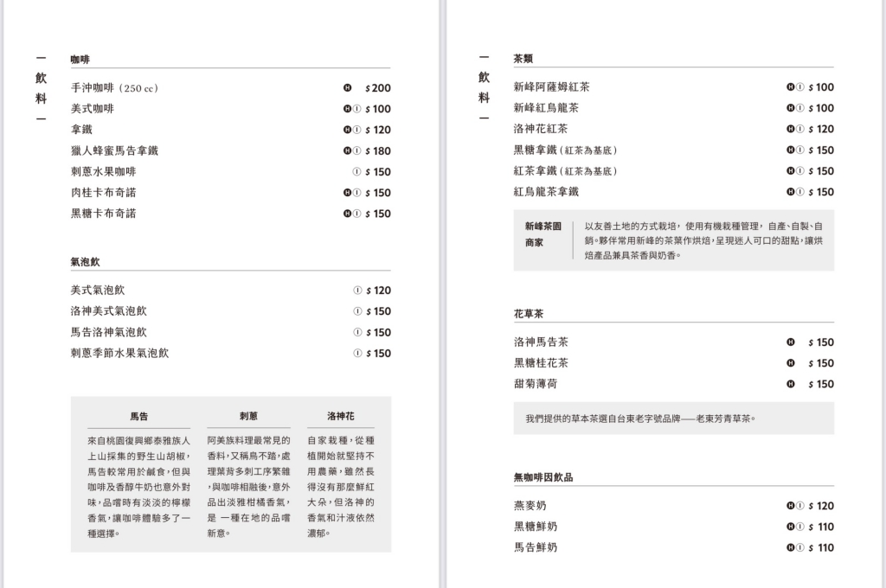Viewport: 886px width, 588px height.
Task: Click the iced icon beside 刺蔥水果咖啡
Action: click(356, 172)
